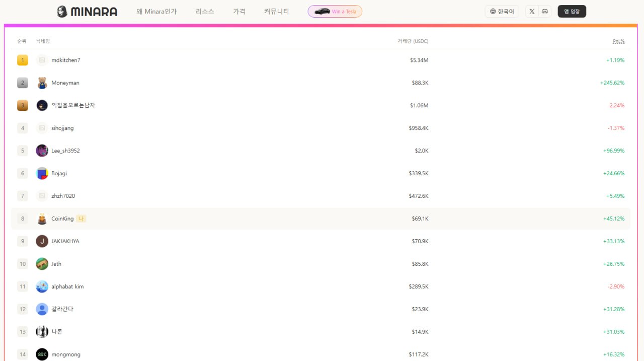Click the bronze rank 3 medal badge
The image size is (644, 361).
pos(23,105)
